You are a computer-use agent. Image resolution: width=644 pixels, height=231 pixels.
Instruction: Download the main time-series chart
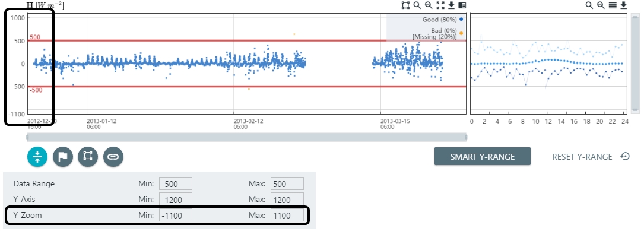pos(451,5)
